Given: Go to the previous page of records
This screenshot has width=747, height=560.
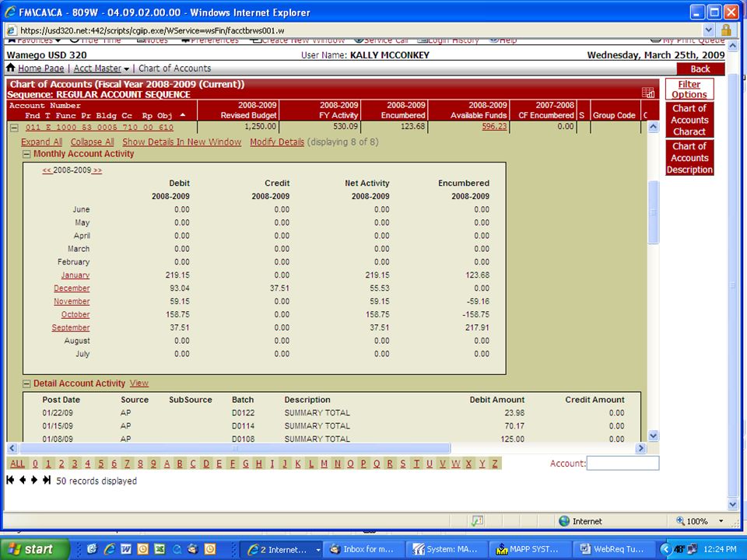Looking at the screenshot, I should click(23, 480).
